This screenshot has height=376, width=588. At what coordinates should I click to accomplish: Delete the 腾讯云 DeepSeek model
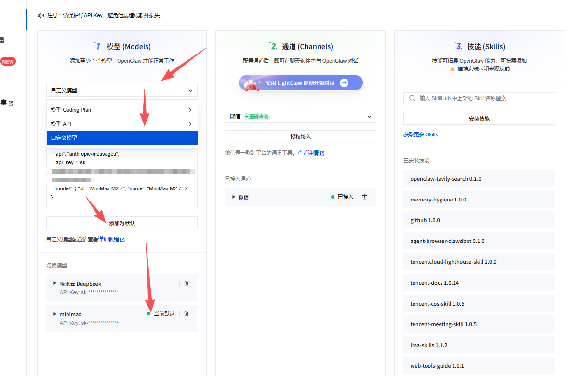[x=187, y=284]
